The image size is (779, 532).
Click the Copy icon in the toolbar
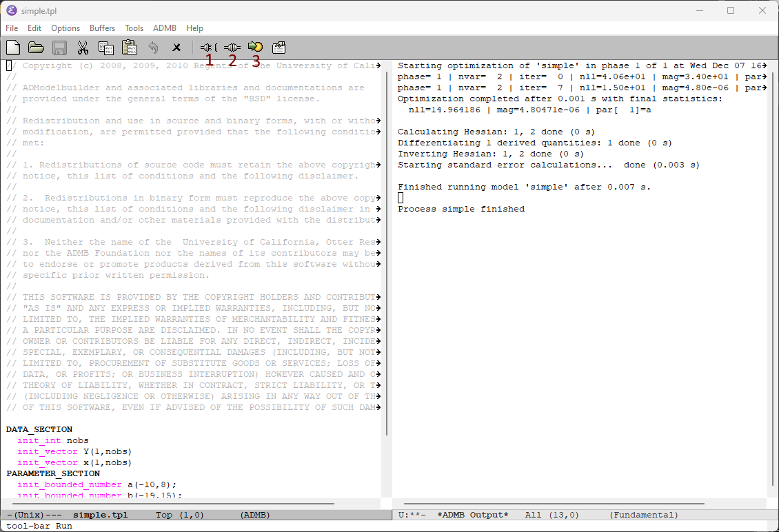coord(105,48)
